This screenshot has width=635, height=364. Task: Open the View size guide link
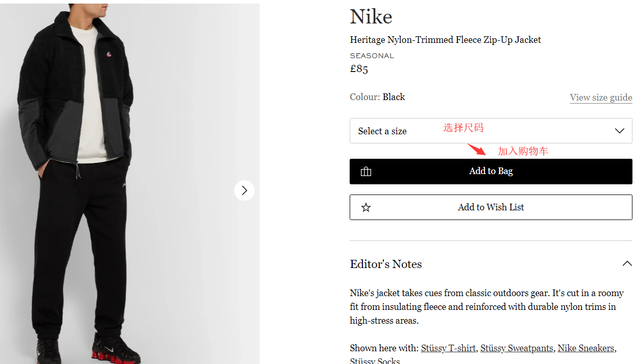pos(601,98)
